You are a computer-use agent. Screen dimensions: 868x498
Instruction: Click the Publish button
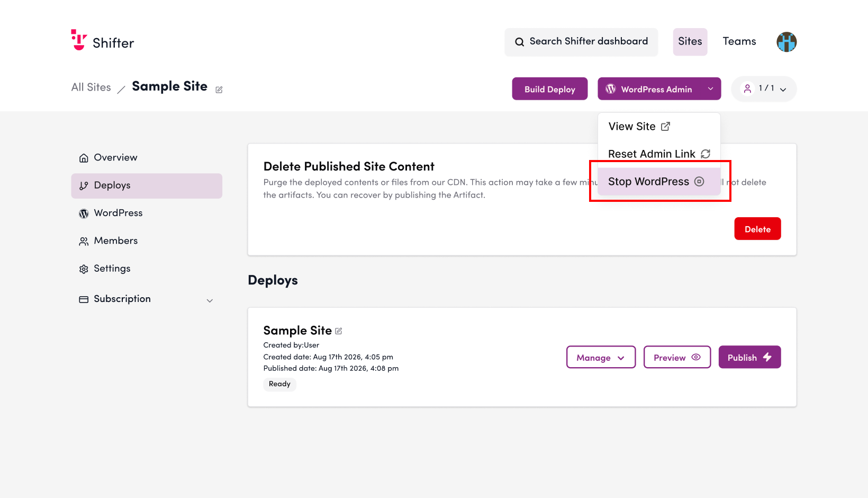[749, 357]
